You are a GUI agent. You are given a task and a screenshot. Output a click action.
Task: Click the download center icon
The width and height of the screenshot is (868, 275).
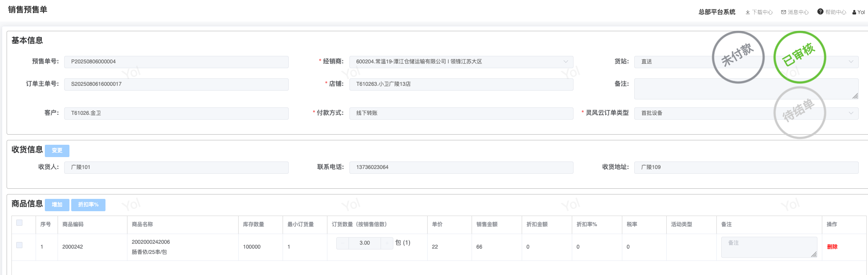(x=748, y=12)
